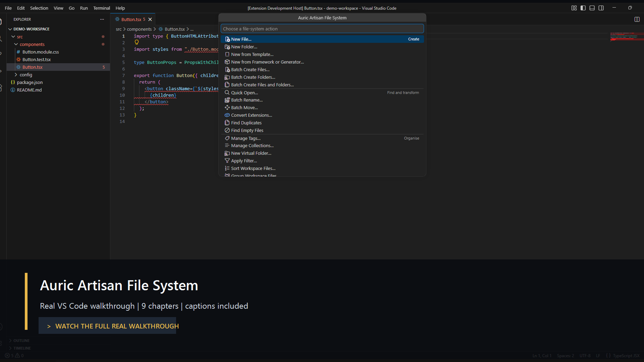Pick Batch Create Files... action
Viewport: 644px width, 362px height.
pos(322,70)
